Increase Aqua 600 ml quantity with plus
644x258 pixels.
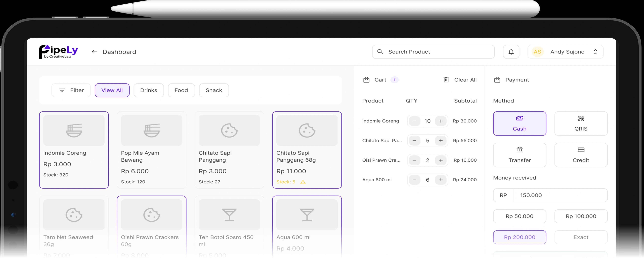click(441, 180)
